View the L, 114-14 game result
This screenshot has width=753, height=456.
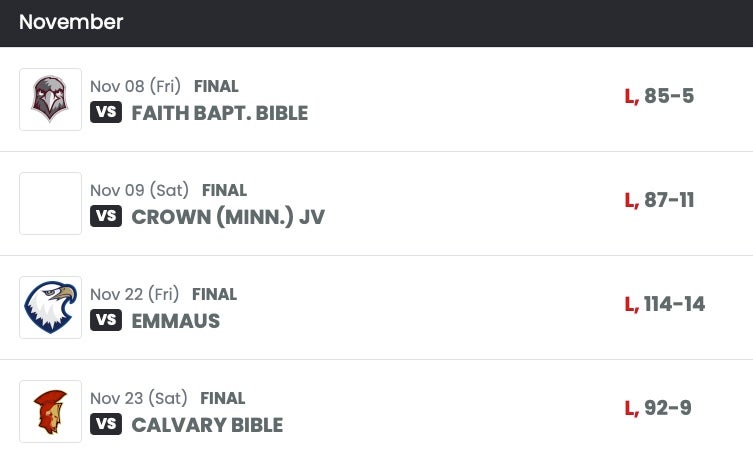point(665,305)
